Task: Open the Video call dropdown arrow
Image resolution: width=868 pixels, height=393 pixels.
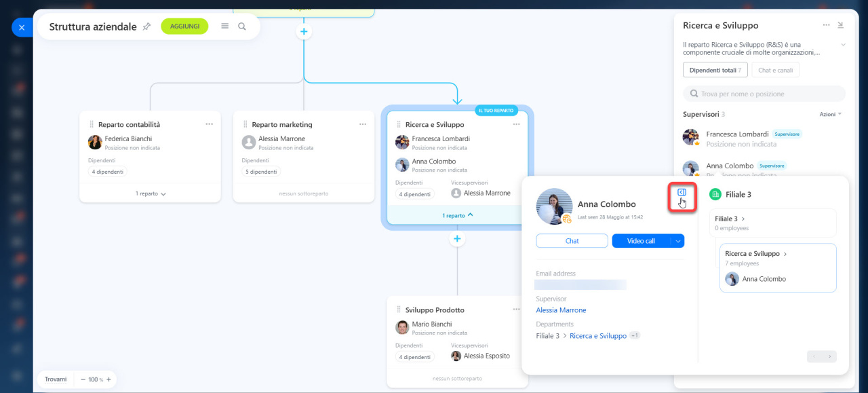Action: coord(678,241)
